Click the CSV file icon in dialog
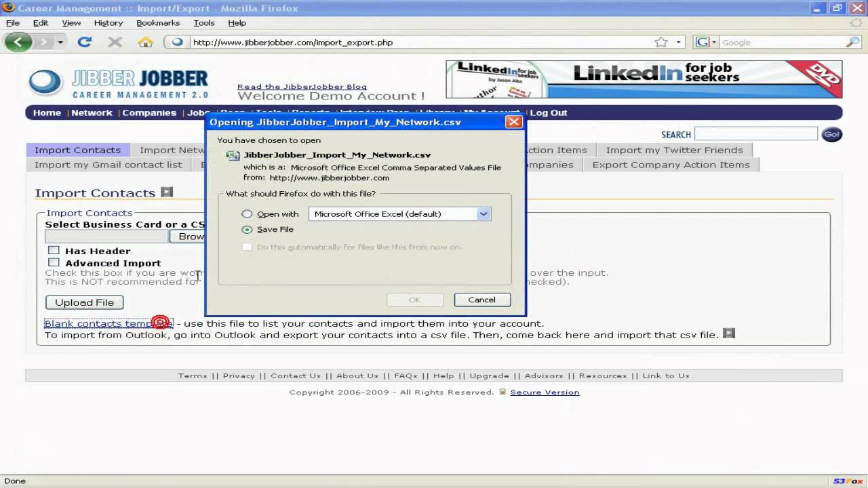868x488 pixels. click(x=233, y=155)
